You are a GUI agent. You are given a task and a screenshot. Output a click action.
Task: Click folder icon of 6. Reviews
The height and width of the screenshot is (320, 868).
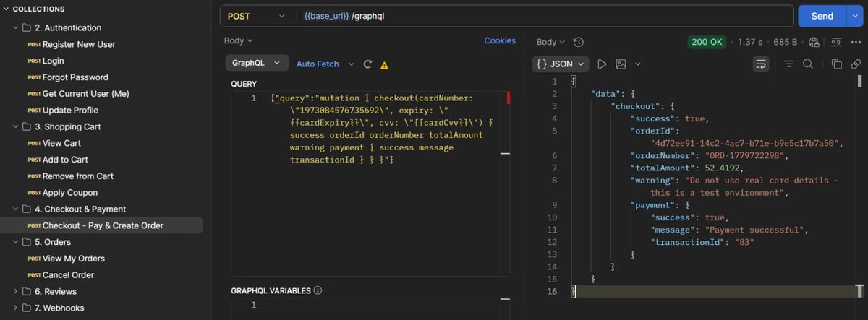[x=27, y=291]
